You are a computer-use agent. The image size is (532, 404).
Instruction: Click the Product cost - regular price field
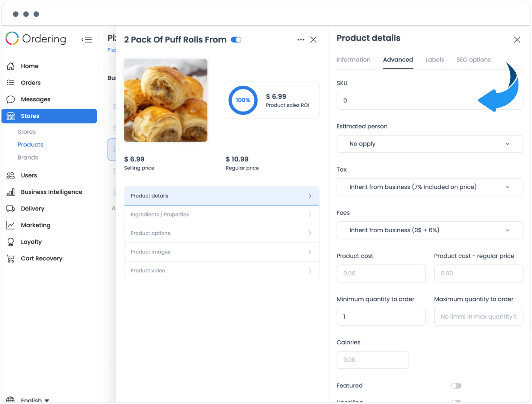pyautogui.click(x=479, y=273)
